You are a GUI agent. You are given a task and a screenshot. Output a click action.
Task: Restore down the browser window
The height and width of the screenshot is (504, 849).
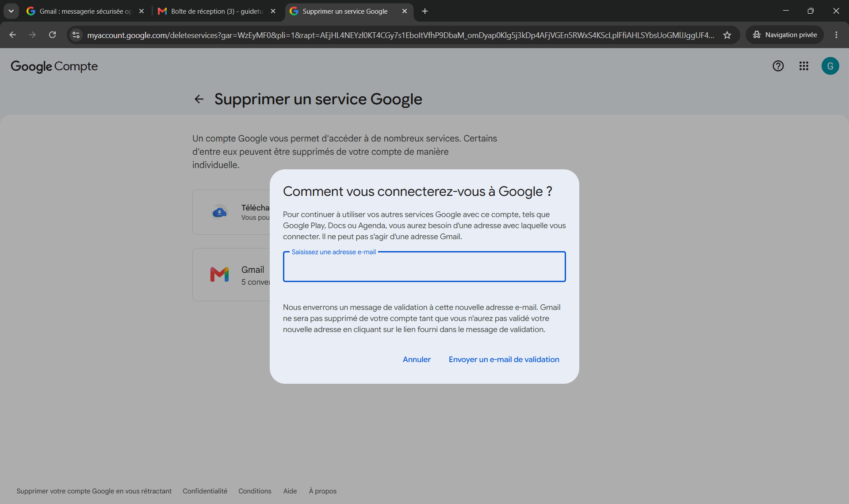[x=811, y=11]
